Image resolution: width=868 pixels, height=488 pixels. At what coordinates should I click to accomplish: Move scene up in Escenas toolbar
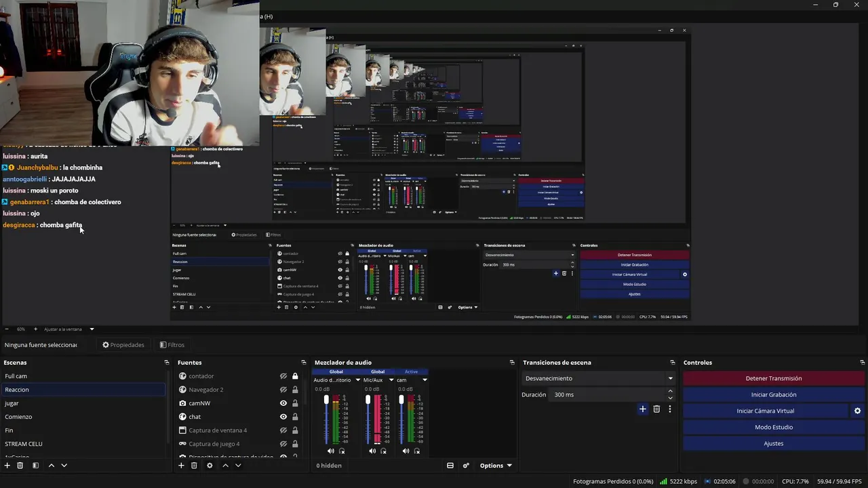click(51, 466)
